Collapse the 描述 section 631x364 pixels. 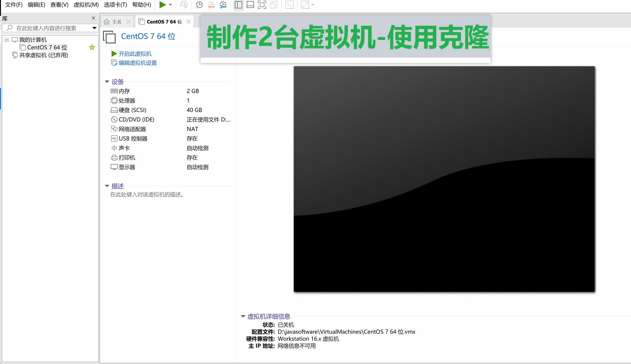point(107,186)
